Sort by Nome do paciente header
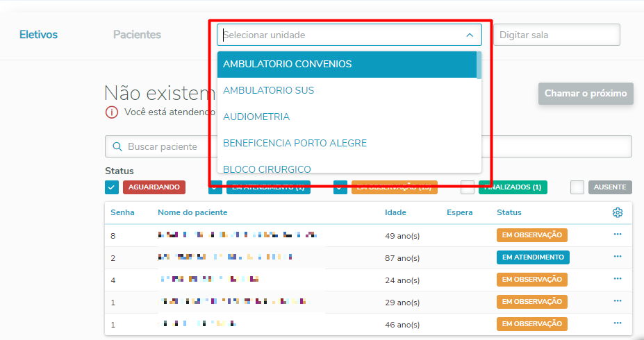The image size is (644, 340). 192,212
